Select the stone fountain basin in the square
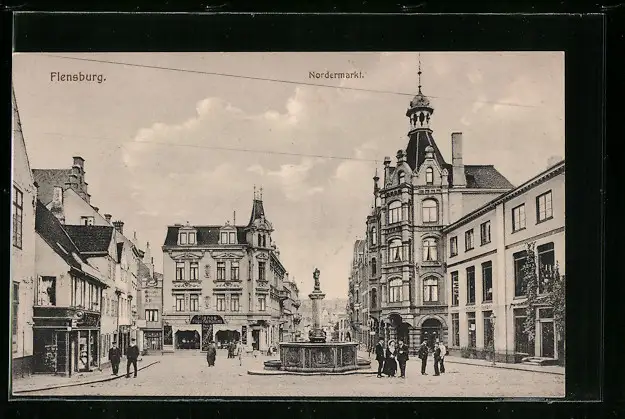The height and width of the screenshot is (419, 625). 318,357
